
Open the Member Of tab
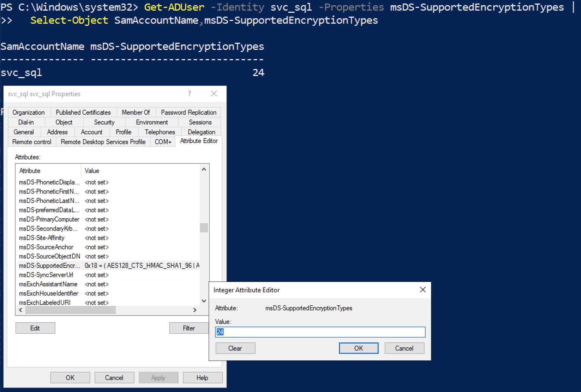[x=136, y=112]
